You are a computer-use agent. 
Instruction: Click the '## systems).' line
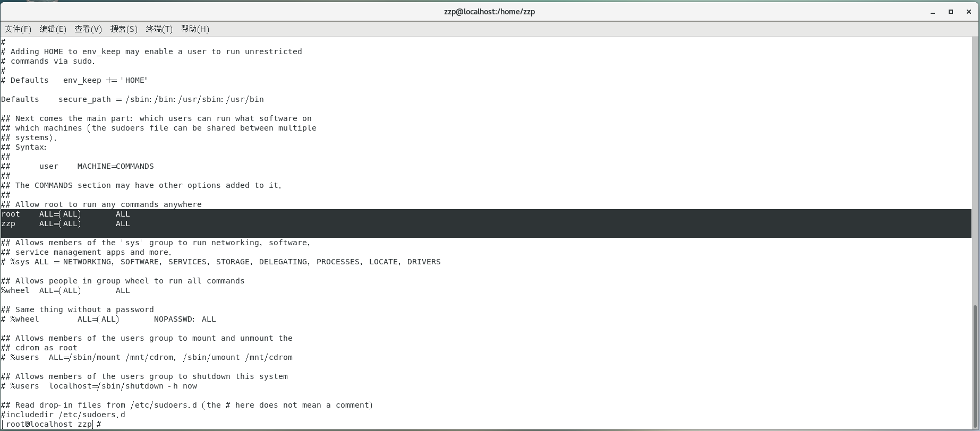pos(29,137)
